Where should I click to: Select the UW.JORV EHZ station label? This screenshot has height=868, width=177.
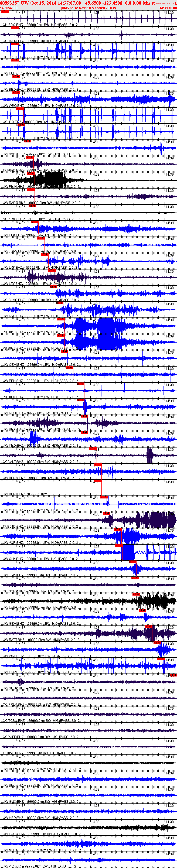(41, 251)
